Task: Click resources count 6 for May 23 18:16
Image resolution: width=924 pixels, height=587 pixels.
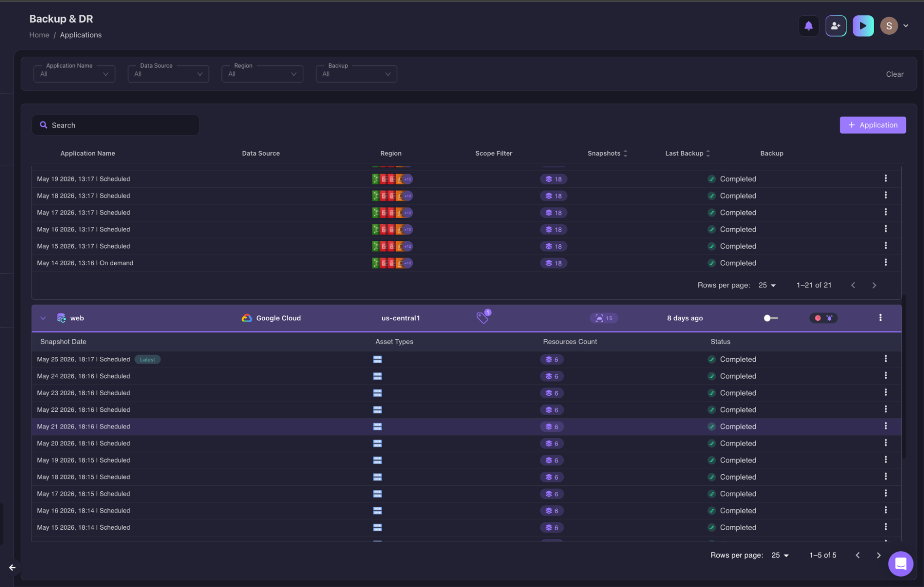Action: pyautogui.click(x=552, y=393)
